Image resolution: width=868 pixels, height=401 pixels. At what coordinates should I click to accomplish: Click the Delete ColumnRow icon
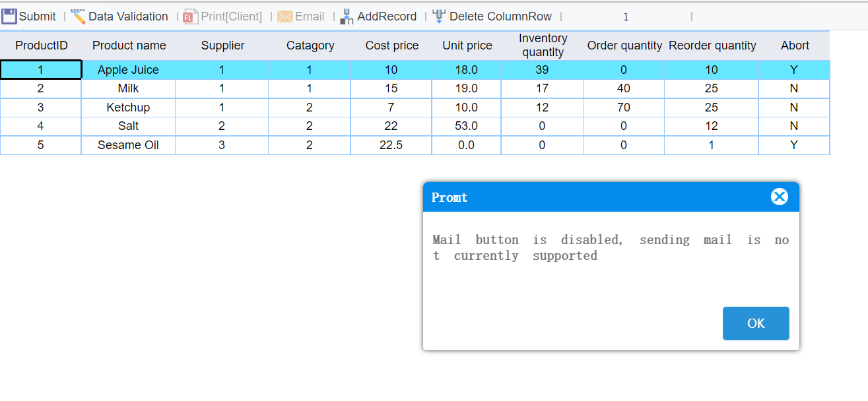[439, 16]
